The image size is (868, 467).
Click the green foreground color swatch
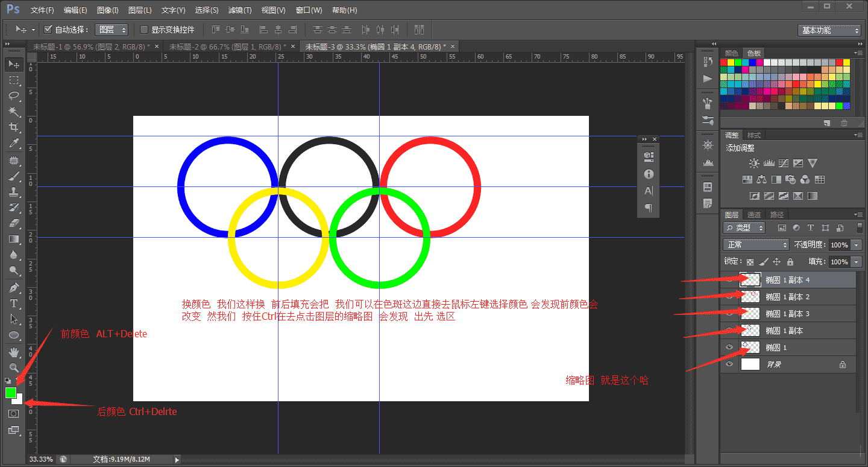click(10, 392)
